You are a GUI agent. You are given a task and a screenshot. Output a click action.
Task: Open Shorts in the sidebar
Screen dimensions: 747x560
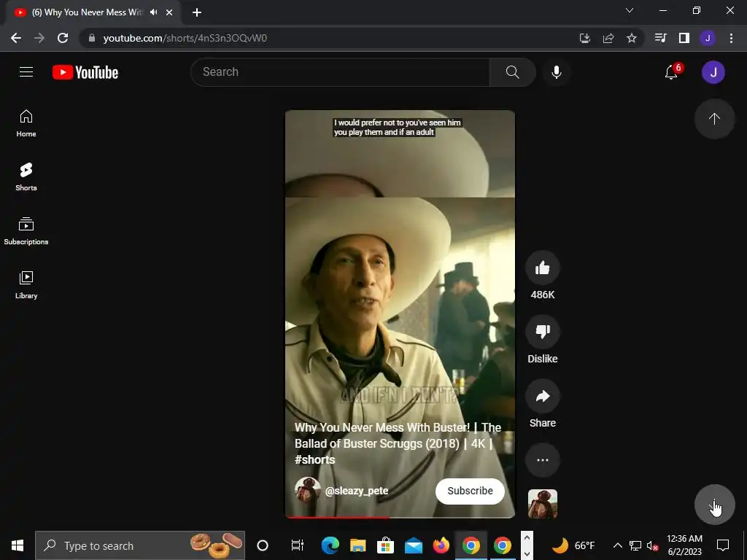(x=26, y=176)
